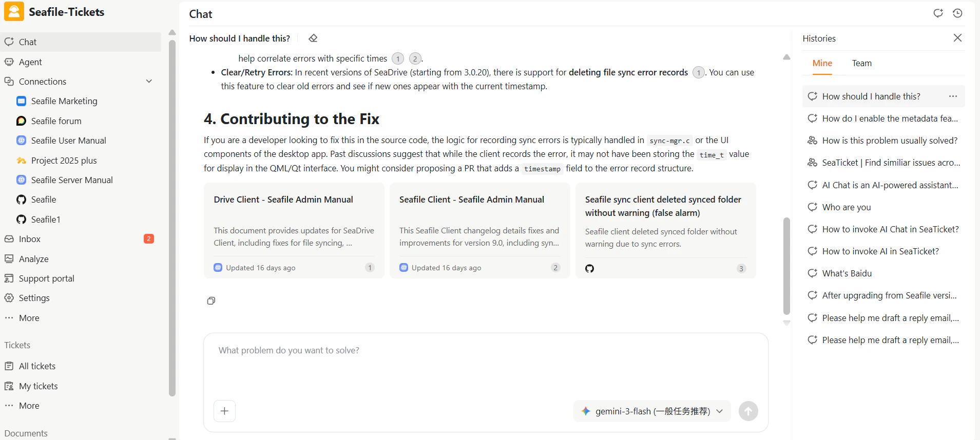Expand More under Settings
Screen dimensions: 980x440
(81, 318)
